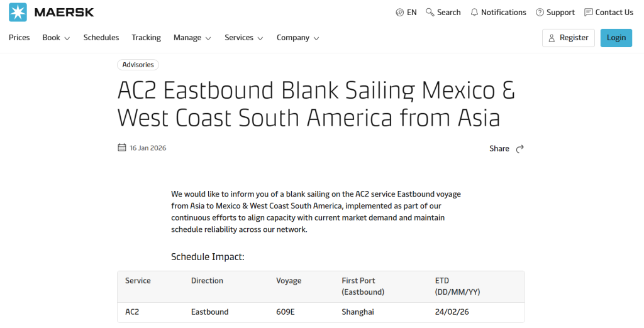Open the Tracking menu item
The image size is (644, 328).
point(146,38)
